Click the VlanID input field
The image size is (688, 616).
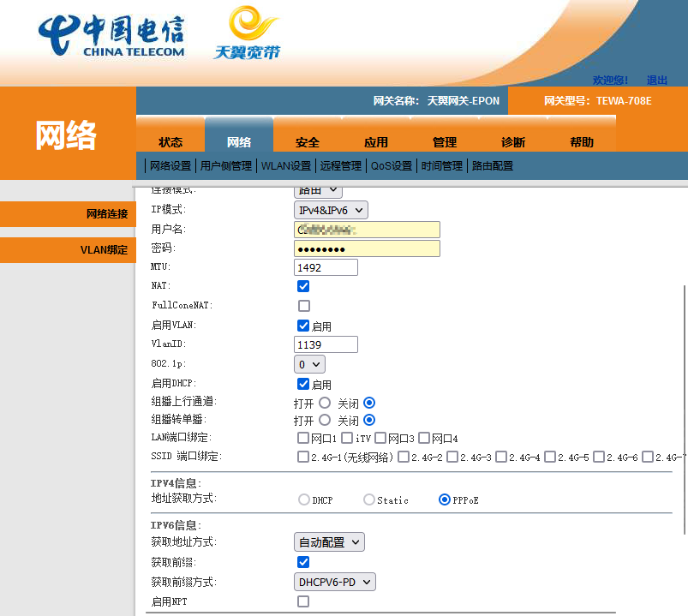tap(326, 344)
